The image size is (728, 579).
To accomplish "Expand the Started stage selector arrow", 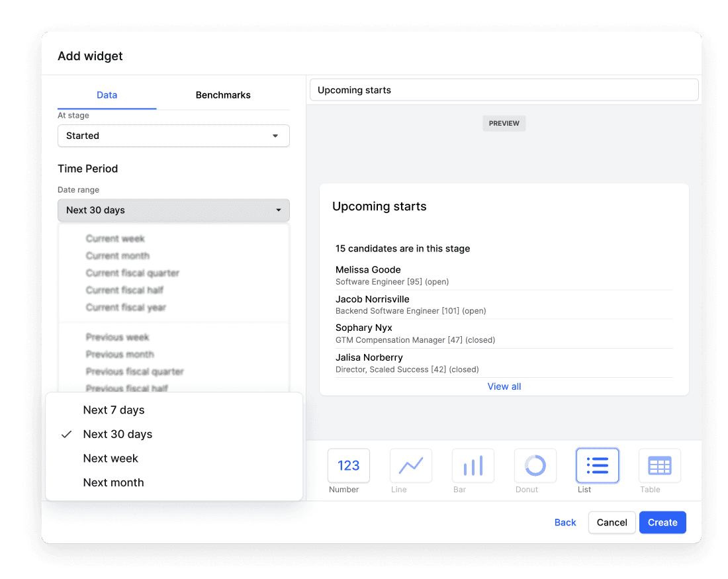I will 275,136.
